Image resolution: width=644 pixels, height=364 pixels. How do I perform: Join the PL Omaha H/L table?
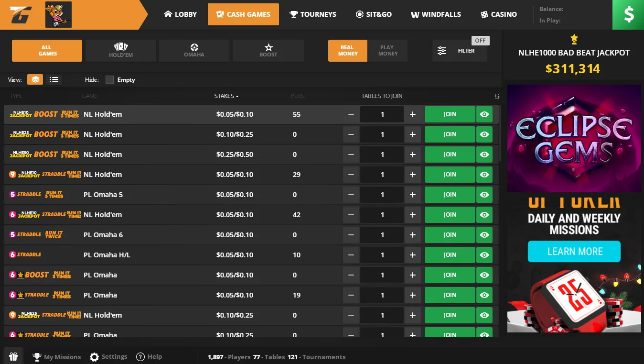449,255
